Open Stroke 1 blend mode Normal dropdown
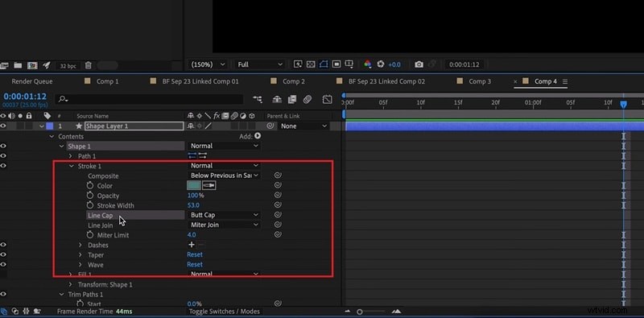The height and width of the screenshot is (318, 644). 224,166
